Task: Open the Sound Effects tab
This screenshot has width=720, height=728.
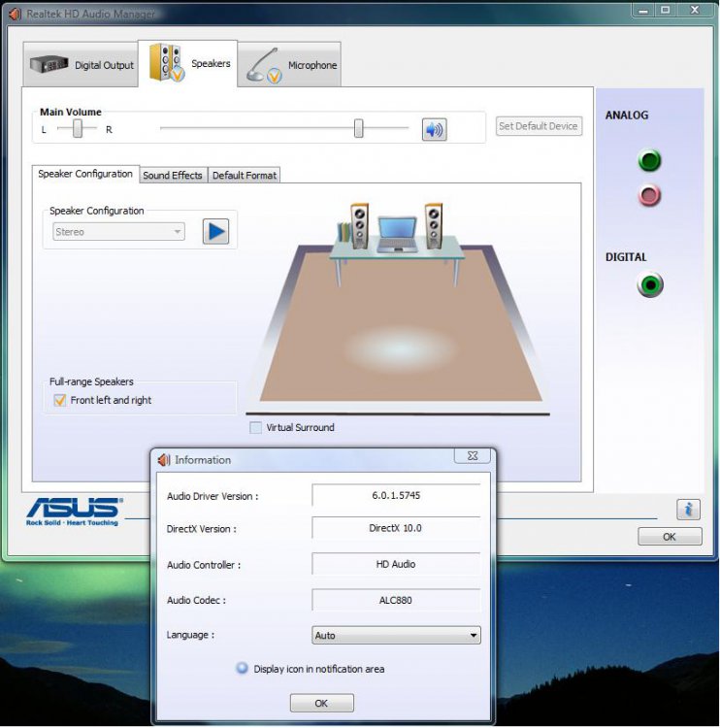Action: pyautogui.click(x=173, y=175)
